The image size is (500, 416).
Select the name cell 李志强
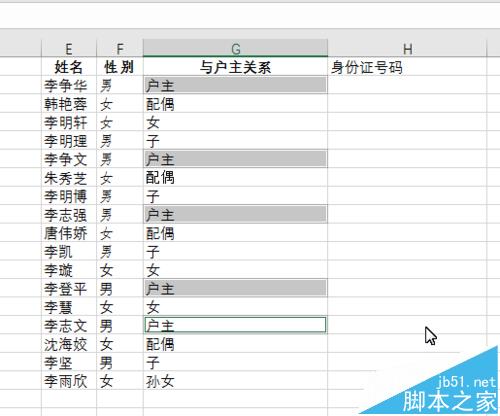pos(69,215)
